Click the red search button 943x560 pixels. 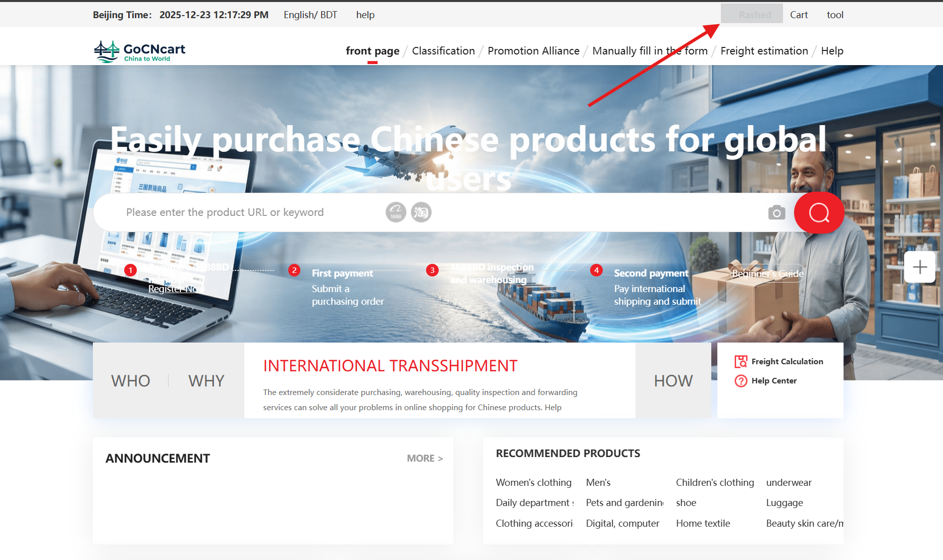click(x=819, y=212)
